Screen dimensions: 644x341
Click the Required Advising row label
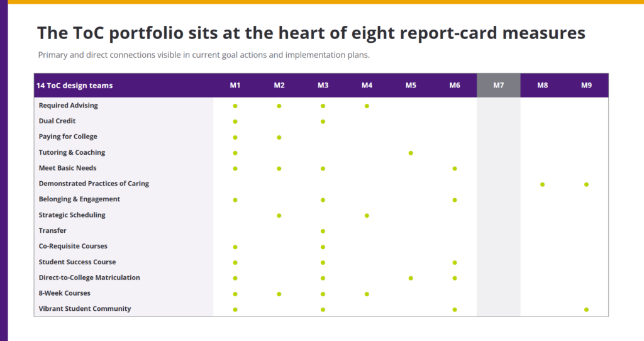pyautogui.click(x=68, y=106)
